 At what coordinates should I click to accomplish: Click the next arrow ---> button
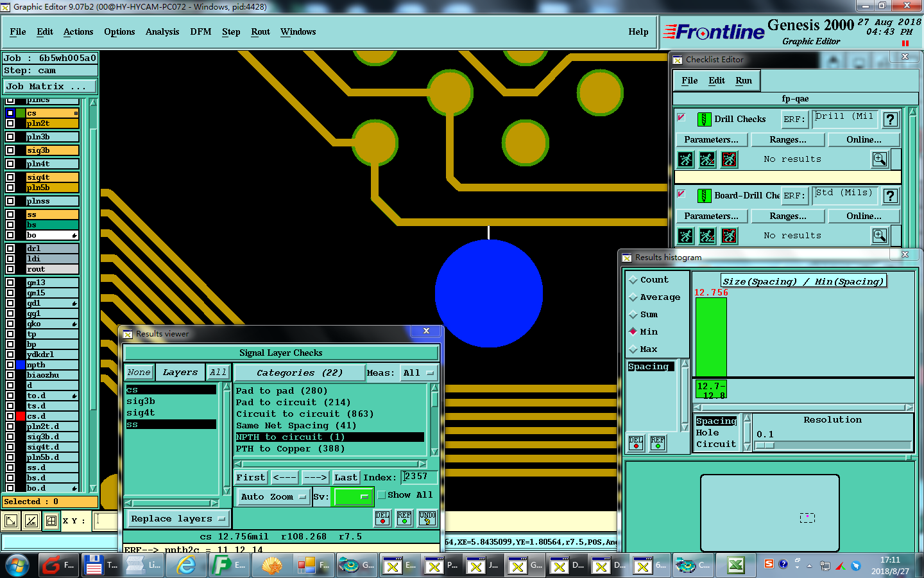(315, 477)
